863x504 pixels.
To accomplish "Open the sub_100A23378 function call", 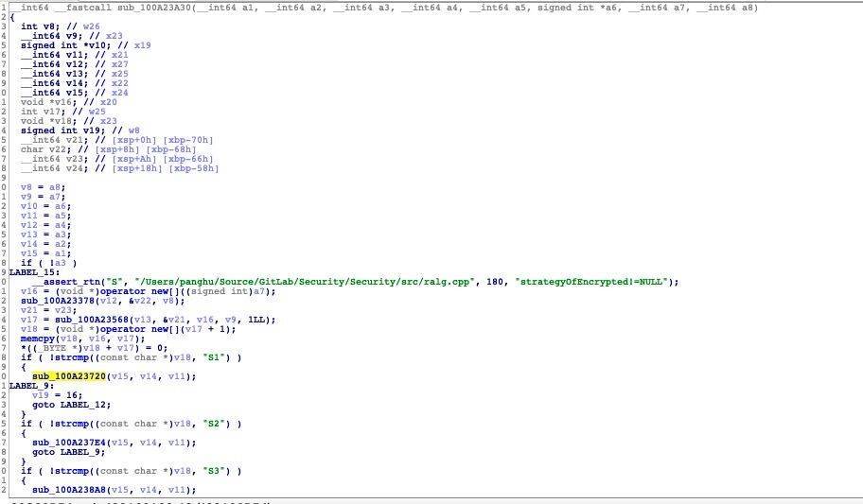I will (58, 301).
